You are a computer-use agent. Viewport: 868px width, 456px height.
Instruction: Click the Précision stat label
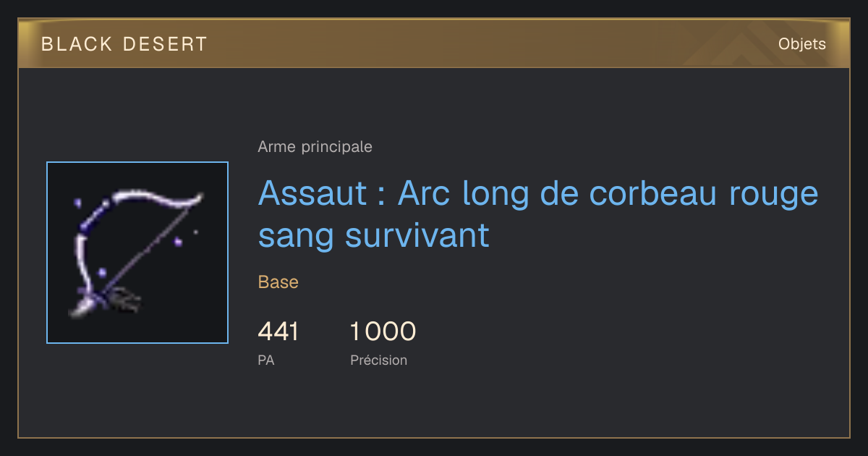point(379,360)
